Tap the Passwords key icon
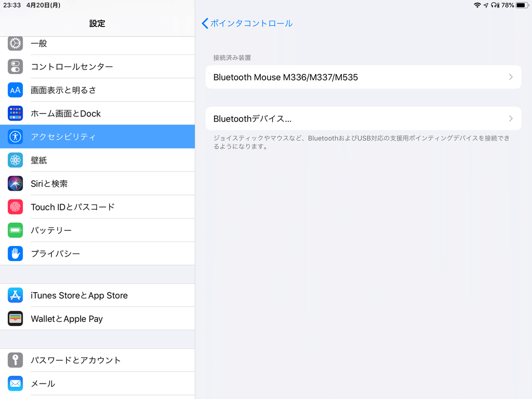Viewport: 532px width, 399px height. tap(16, 360)
